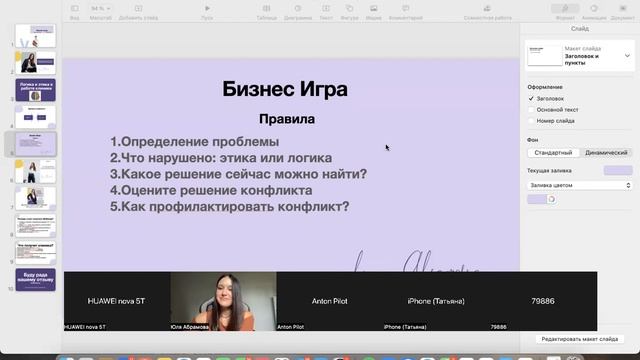Click the layout preview thumbnail in inspector
Screen dimensions: 640x360
tap(544, 56)
